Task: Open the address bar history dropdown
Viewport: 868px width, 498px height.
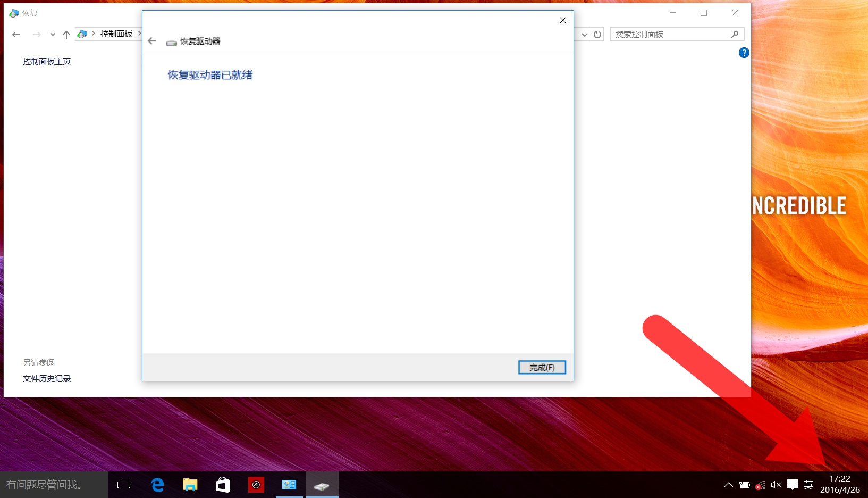Action: click(584, 34)
